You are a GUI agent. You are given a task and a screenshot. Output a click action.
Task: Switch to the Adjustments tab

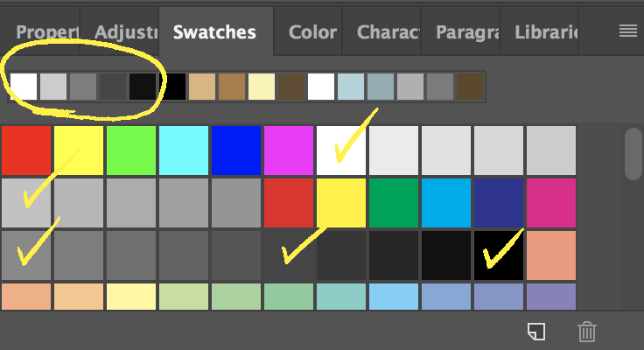point(126,32)
